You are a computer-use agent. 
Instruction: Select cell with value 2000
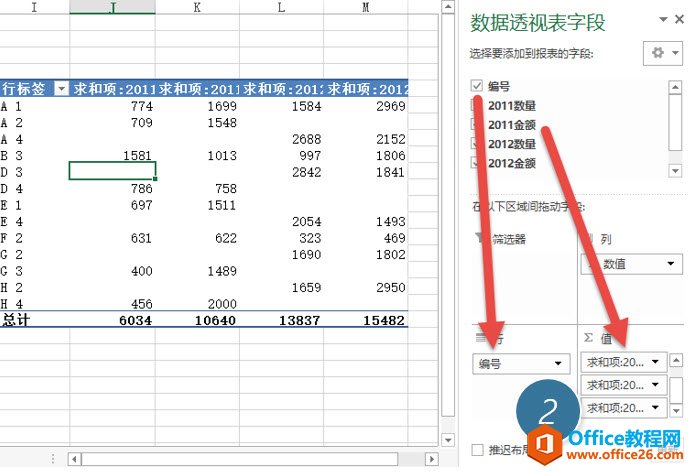197,304
